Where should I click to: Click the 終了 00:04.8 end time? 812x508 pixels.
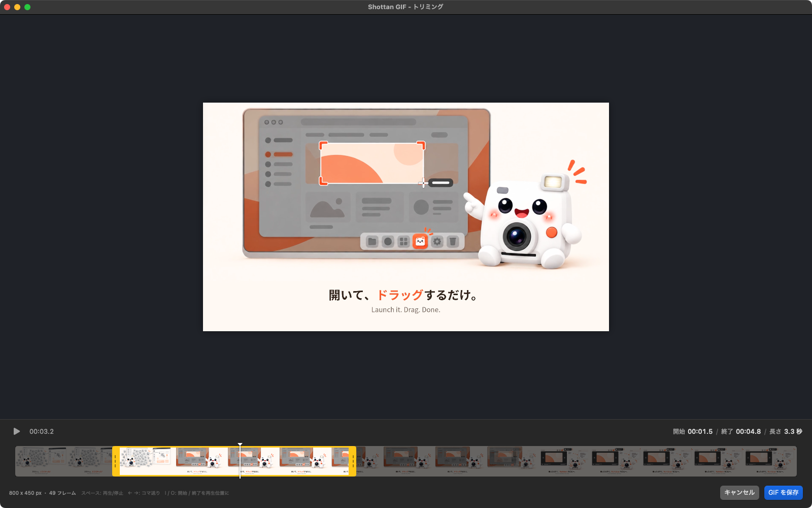pos(741,431)
